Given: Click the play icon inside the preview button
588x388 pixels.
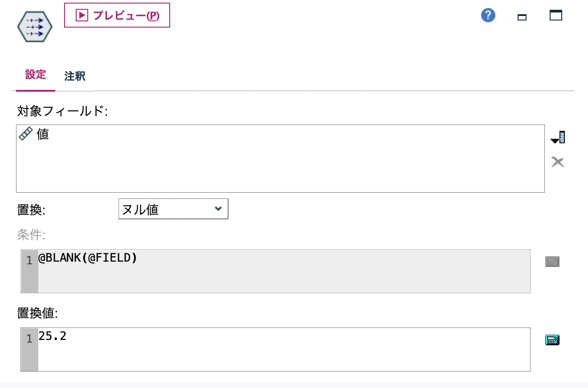Looking at the screenshot, I should [x=82, y=15].
